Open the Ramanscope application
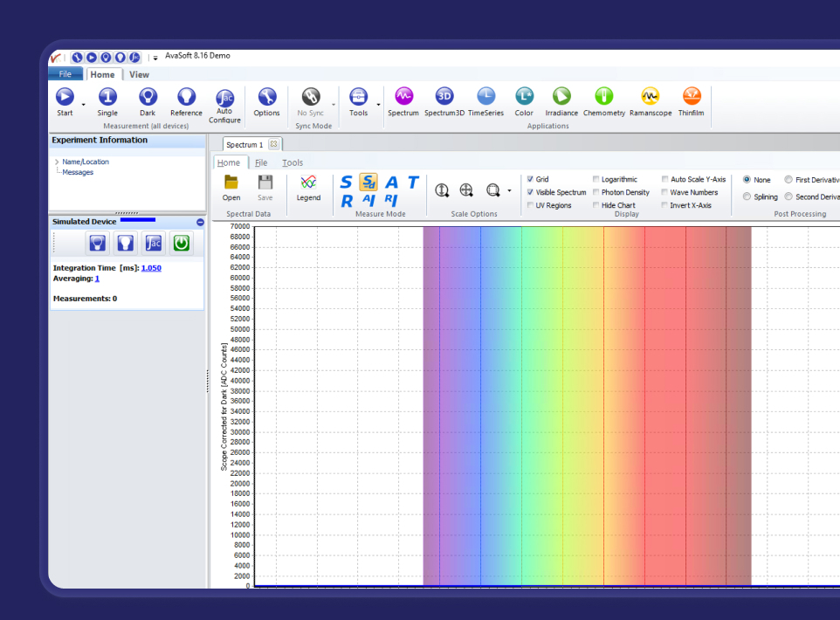 [x=650, y=98]
